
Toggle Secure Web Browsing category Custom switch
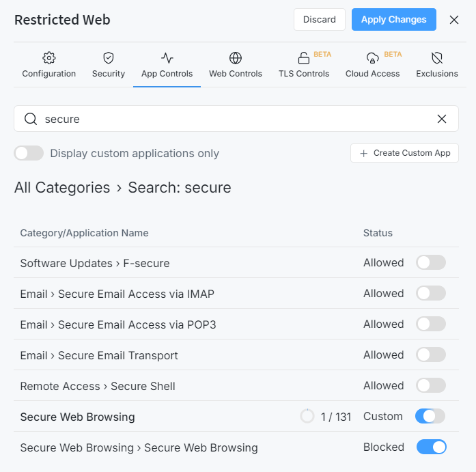(430, 416)
